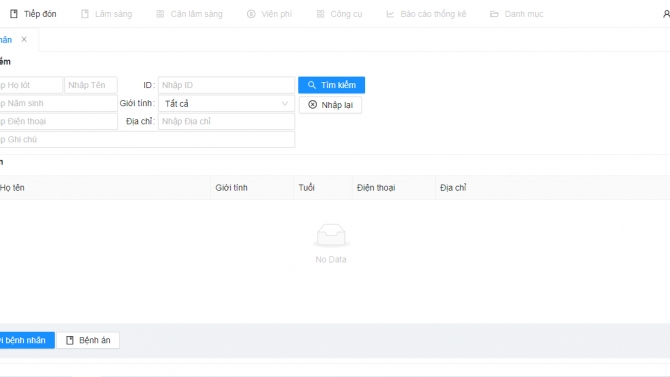The width and height of the screenshot is (670, 377).
Task: Open the Danh mục menu
Action: [517, 14]
